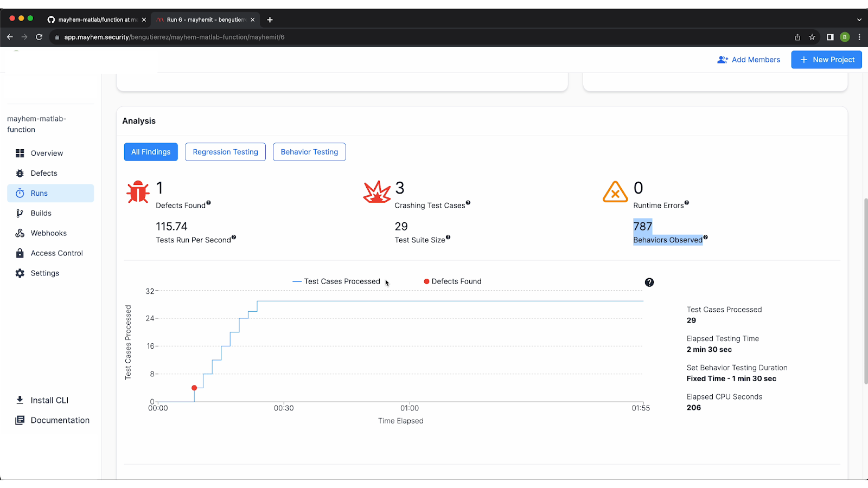Open Access Control settings
The width and height of the screenshot is (868, 488).
[x=50, y=253]
